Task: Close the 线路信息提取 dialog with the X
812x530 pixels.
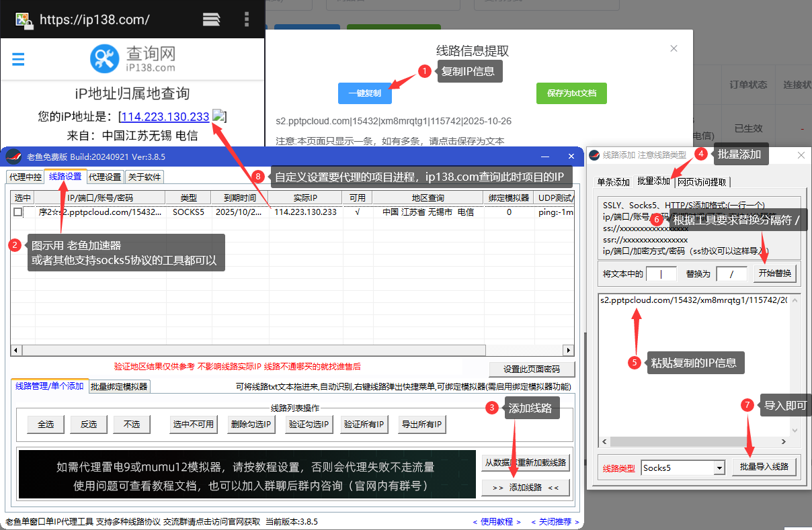Action: [674, 48]
